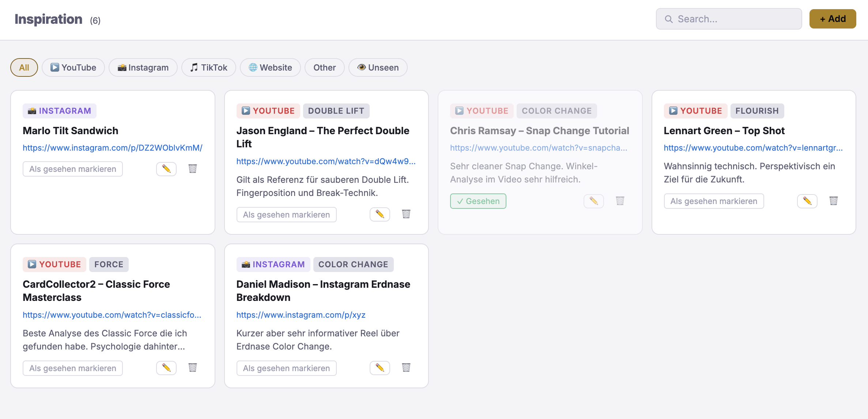Viewport: 868px width, 419px height.
Task: Show only Unseen items
Action: 378,68
